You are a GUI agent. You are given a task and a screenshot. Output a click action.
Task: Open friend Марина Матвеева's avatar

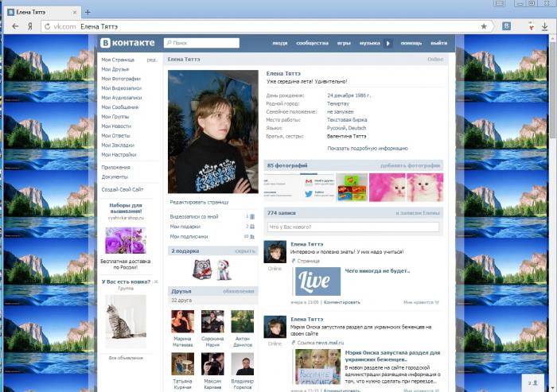coord(182,321)
